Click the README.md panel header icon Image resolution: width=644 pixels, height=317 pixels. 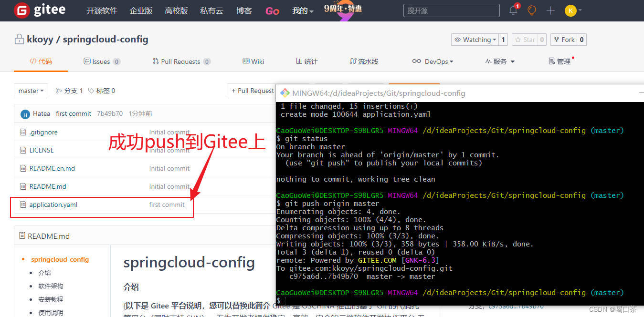(x=22, y=236)
